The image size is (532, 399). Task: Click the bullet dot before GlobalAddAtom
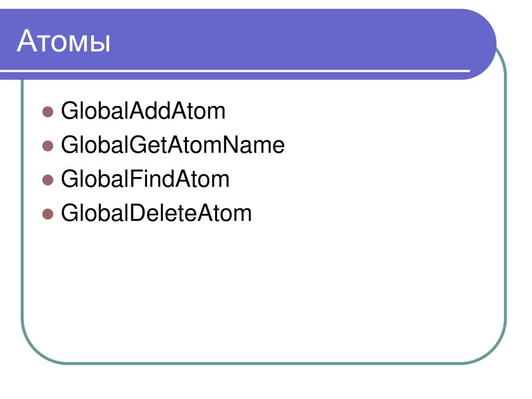pos(48,112)
